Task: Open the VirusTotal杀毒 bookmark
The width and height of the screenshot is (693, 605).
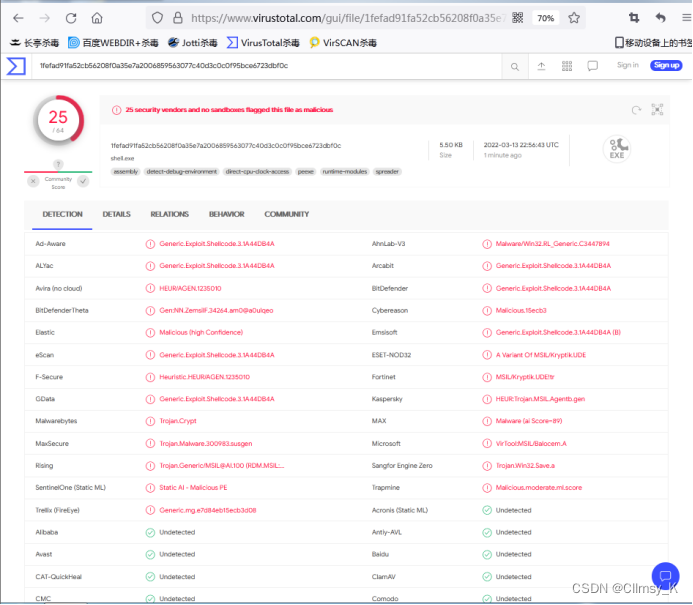Action: (x=263, y=43)
